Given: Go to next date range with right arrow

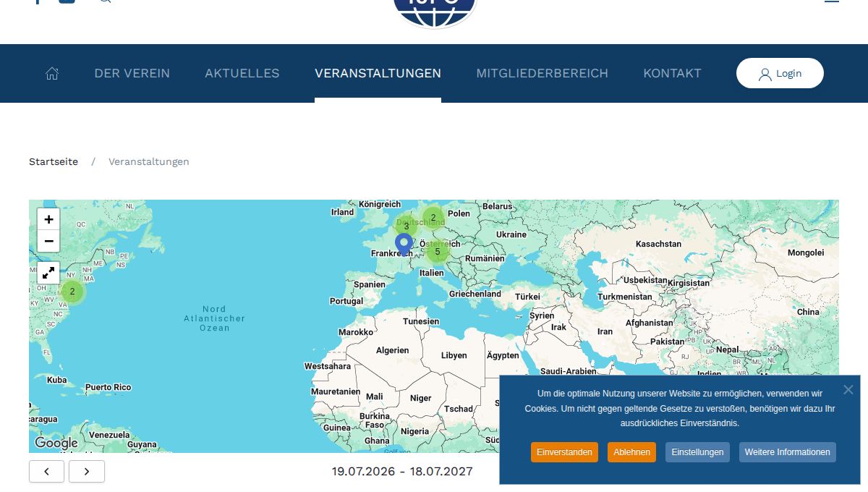Looking at the screenshot, I should point(87,471).
